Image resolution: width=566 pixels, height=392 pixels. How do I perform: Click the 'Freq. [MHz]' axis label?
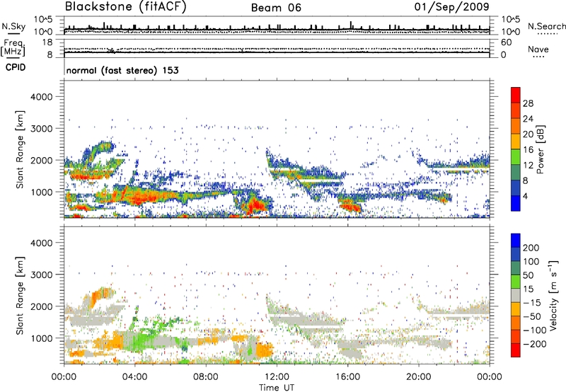coord(13,48)
